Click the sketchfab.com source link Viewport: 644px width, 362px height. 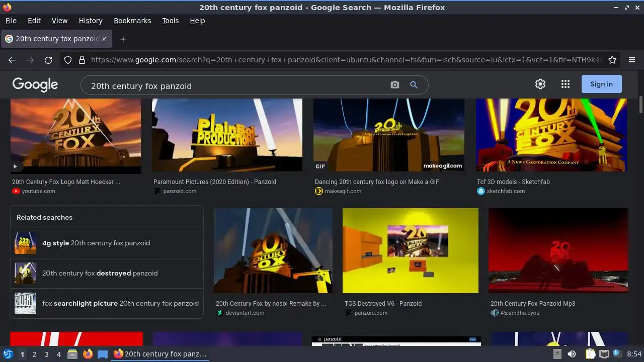[506, 191]
